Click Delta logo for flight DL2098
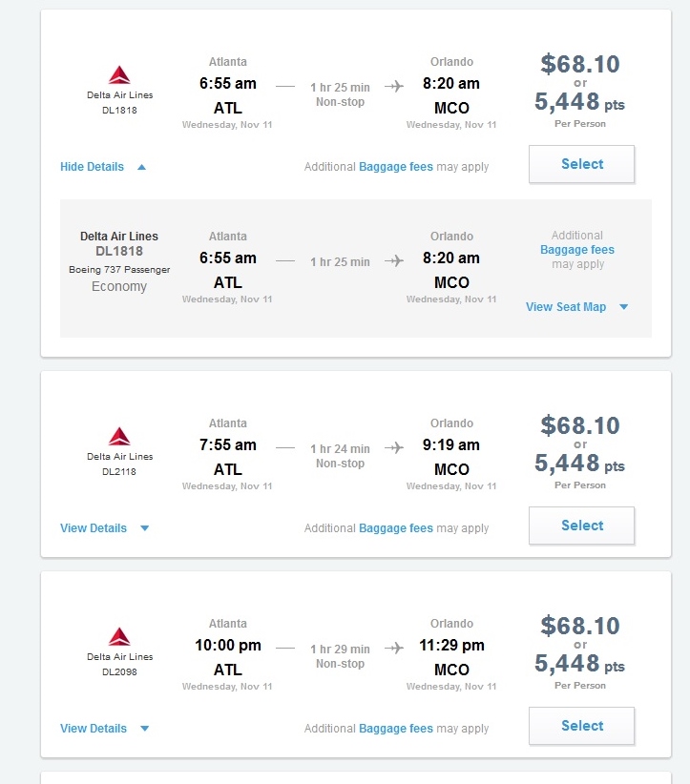 click(119, 636)
